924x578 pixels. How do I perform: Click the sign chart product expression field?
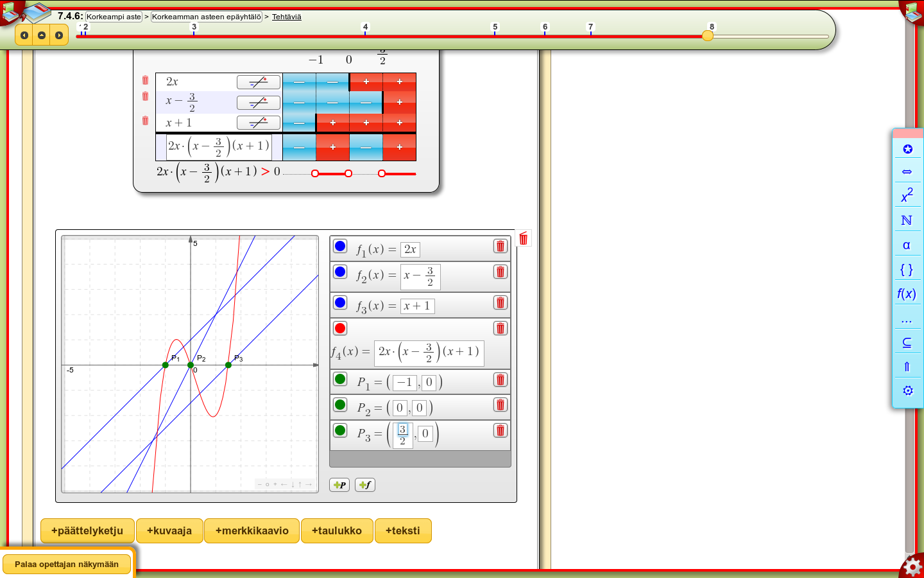[x=219, y=147]
